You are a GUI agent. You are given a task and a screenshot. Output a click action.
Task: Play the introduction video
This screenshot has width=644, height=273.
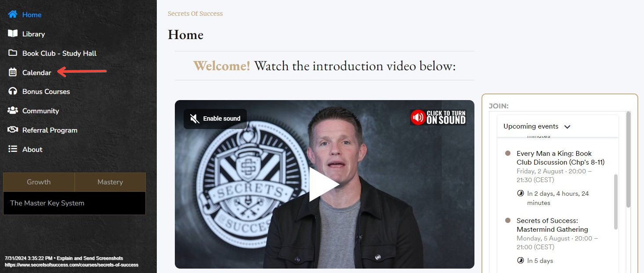(x=324, y=184)
